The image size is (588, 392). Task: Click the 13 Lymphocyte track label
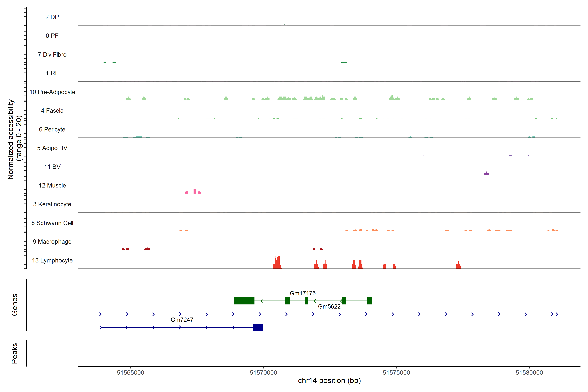[52, 261]
